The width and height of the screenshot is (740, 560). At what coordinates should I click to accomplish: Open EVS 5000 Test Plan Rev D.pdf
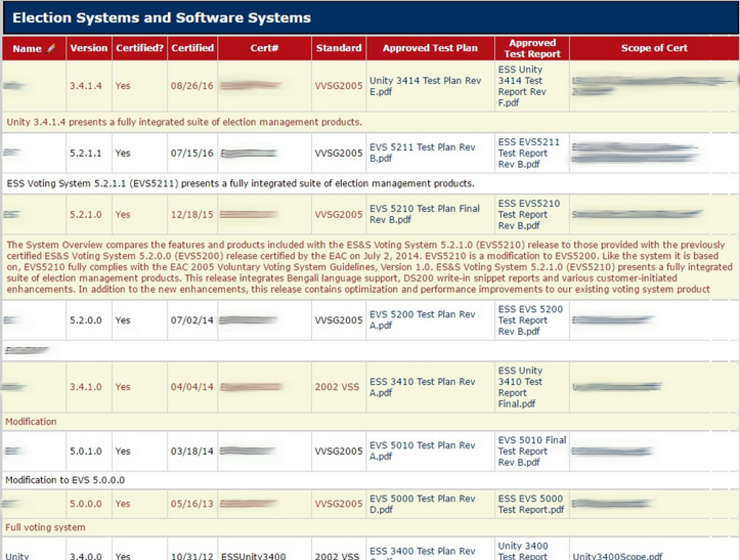click(x=422, y=504)
